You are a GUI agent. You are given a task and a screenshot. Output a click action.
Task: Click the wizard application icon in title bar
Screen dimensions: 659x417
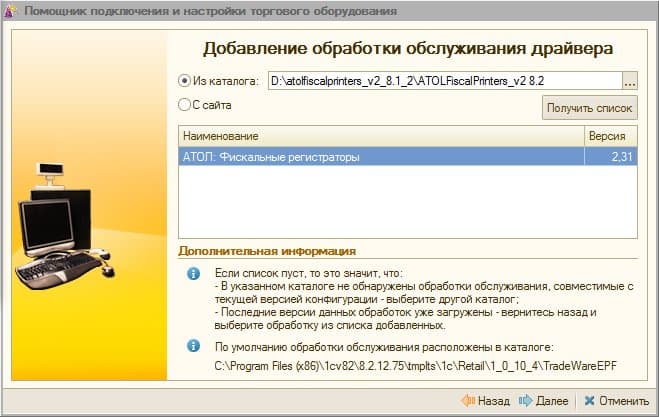point(9,11)
